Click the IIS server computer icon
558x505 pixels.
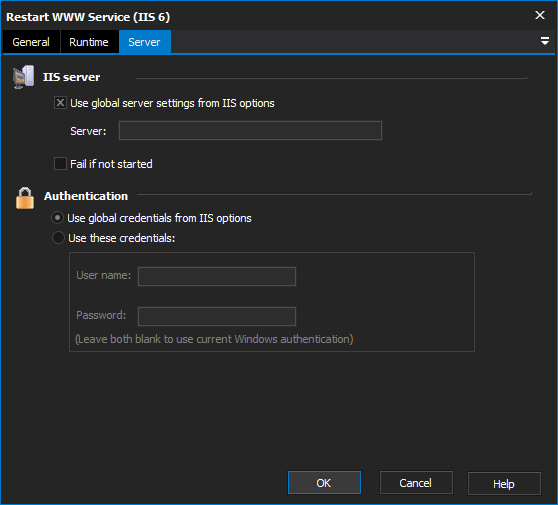(x=23, y=77)
